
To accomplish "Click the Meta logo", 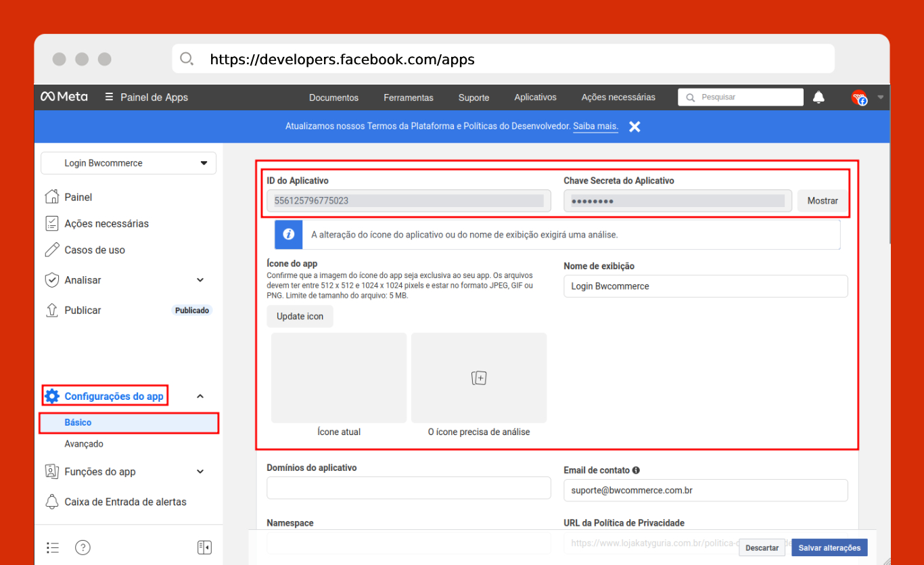I will pos(64,97).
